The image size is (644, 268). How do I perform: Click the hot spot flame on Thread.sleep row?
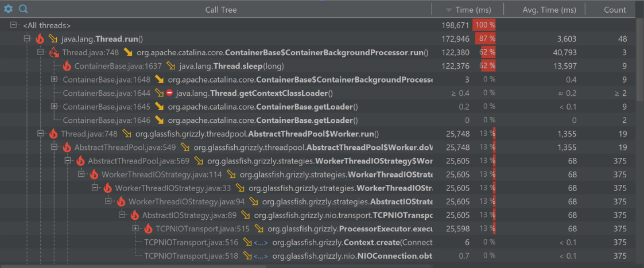click(x=67, y=66)
